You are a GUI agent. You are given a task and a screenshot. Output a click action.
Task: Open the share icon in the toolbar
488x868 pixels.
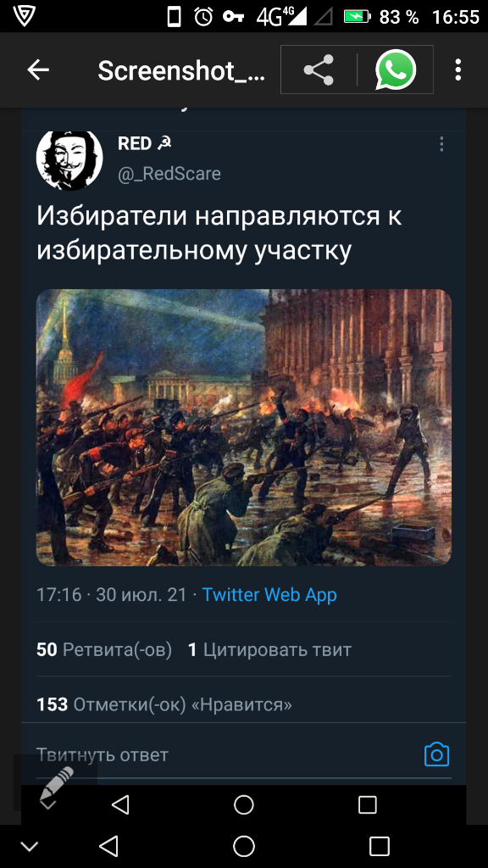[319, 70]
